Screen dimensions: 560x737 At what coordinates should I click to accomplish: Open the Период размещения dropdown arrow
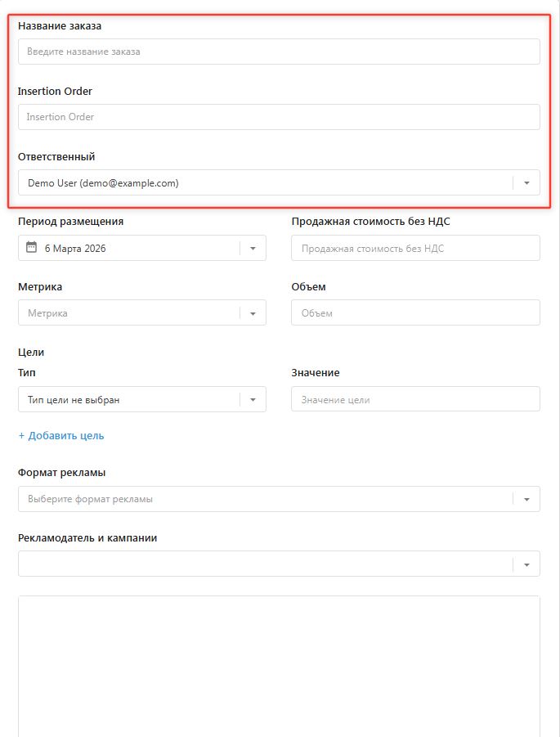click(253, 248)
